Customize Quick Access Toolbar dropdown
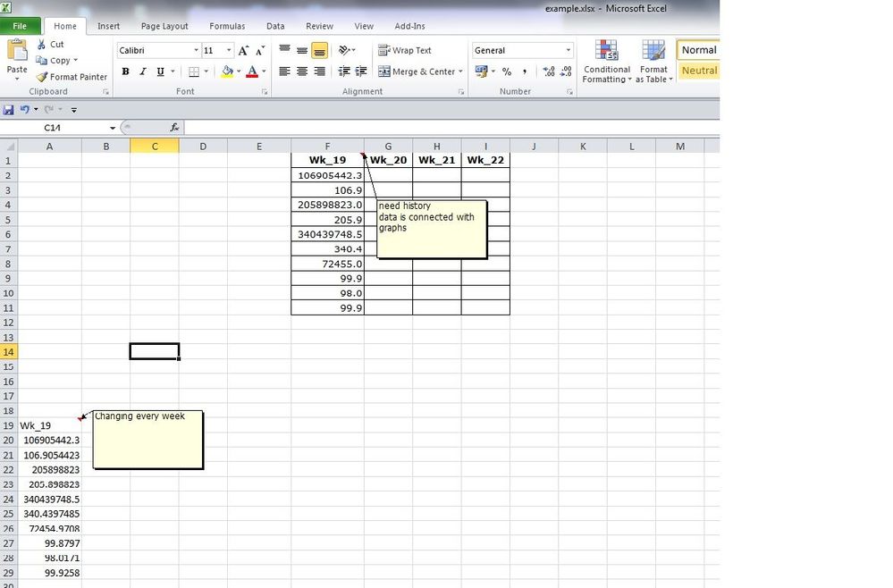 [x=73, y=110]
